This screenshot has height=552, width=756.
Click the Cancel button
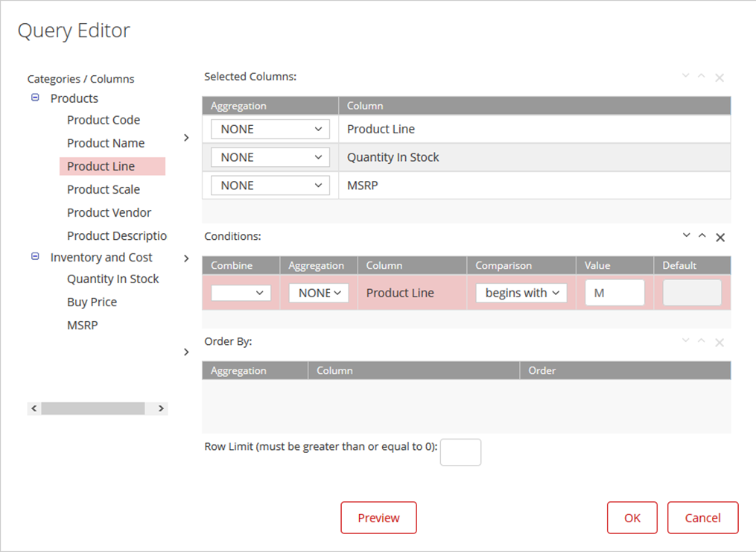[x=702, y=518]
